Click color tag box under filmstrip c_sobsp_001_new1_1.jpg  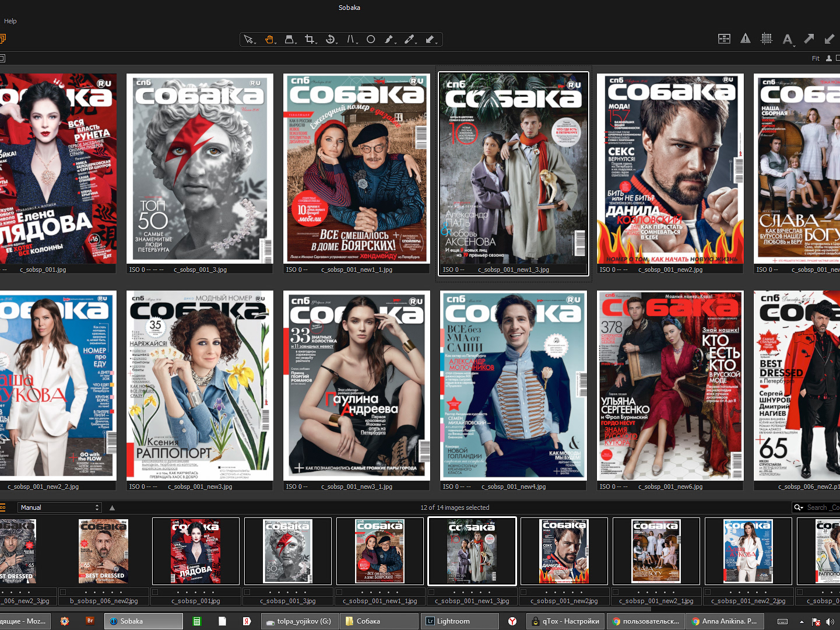pos(339,592)
